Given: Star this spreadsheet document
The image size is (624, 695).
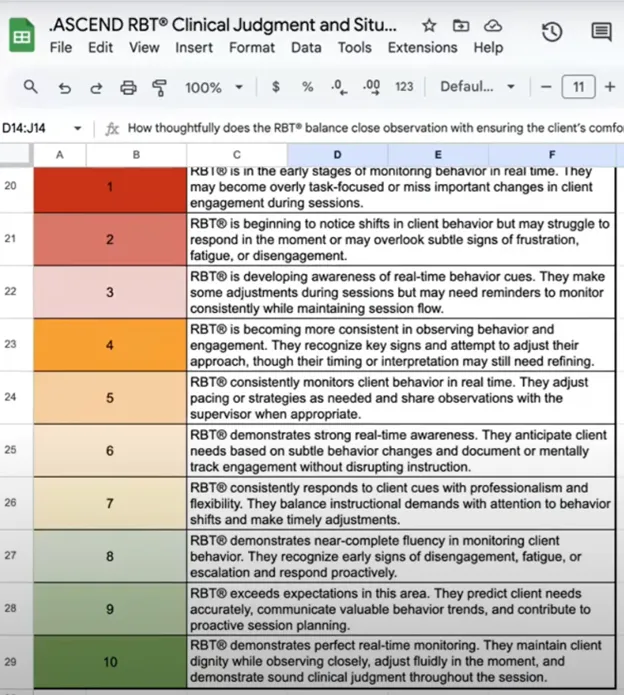Looking at the screenshot, I should pyautogui.click(x=429, y=25).
